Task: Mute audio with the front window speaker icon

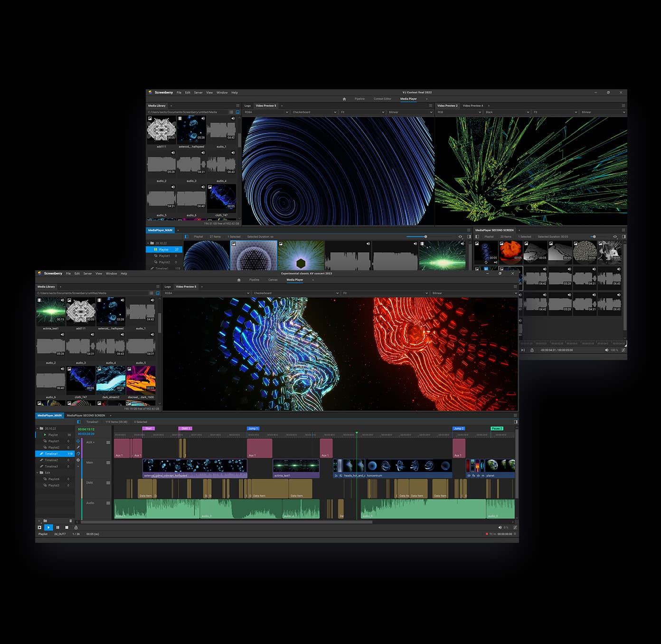Action: [500, 527]
